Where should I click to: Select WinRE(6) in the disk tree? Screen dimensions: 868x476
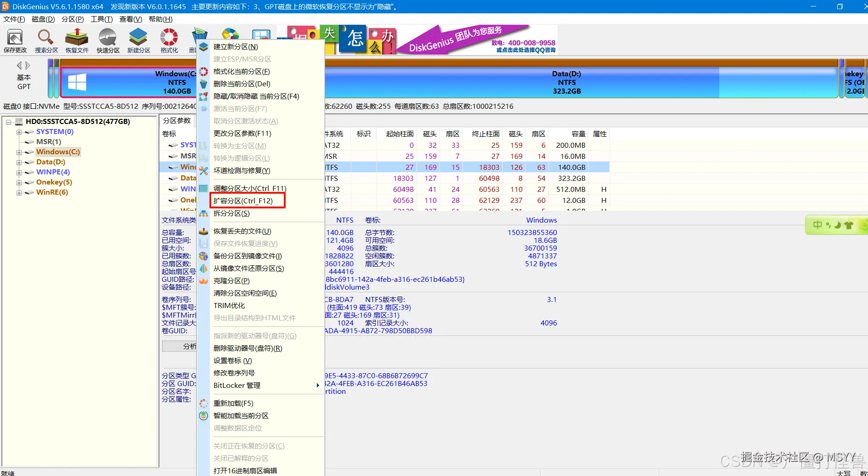coord(52,192)
